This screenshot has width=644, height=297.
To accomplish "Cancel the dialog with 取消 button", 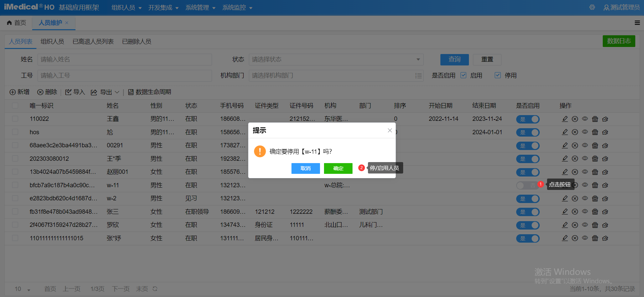I will pyautogui.click(x=306, y=168).
